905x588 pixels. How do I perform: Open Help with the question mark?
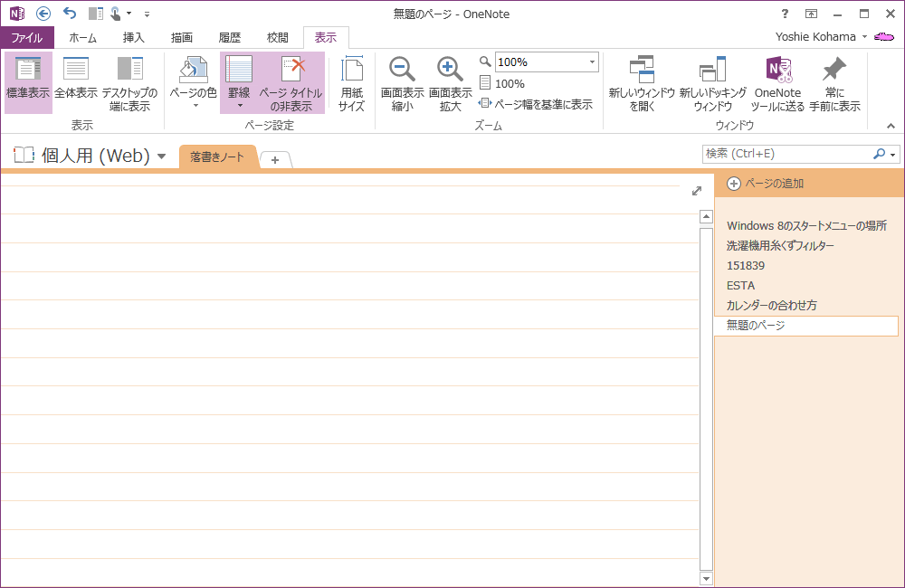[x=785, y=14]
